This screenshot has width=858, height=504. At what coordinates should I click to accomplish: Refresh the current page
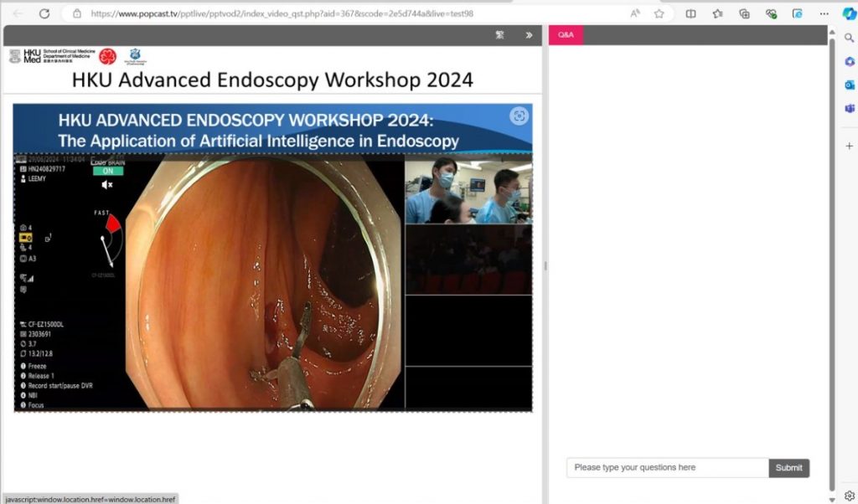tap(44, 13)
